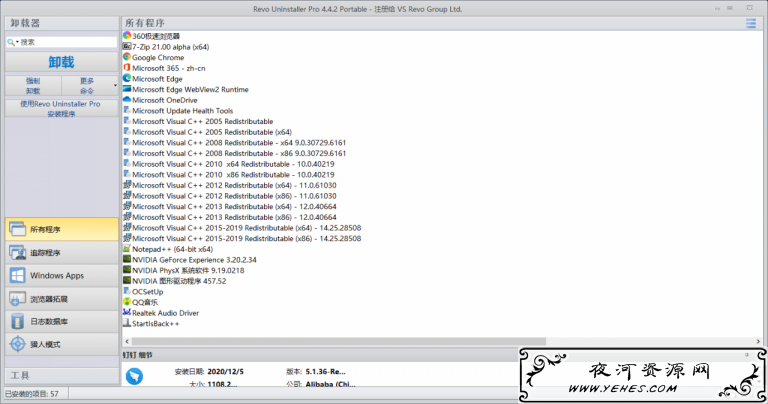Click the StartIsBack++ icon
This screenshot has width=768, height=404.
click(x=127, y=323)
